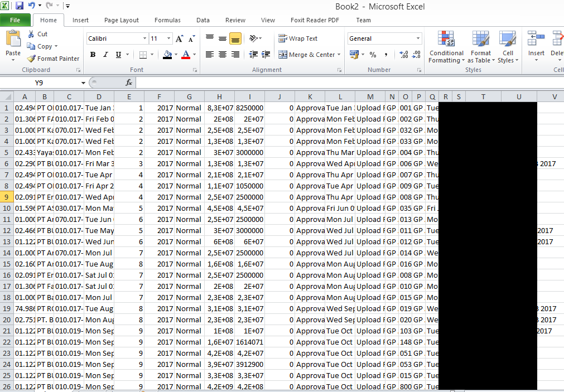Image resolution: width=564 pixels, height=392 pixels.
Task: Switch to the Formulas ribbon tab
Action: tap(167, 20)
